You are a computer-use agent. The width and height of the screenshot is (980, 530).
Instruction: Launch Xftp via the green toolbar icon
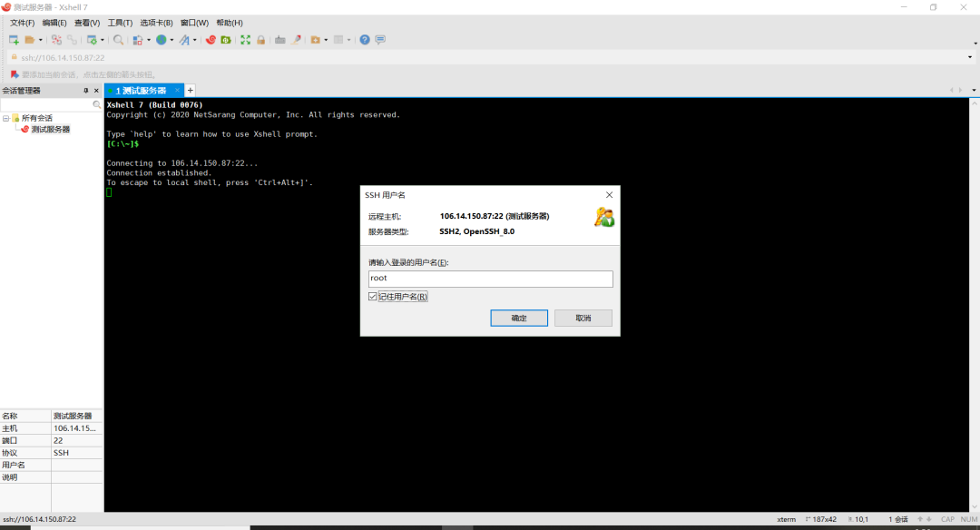tap(226, 40)
